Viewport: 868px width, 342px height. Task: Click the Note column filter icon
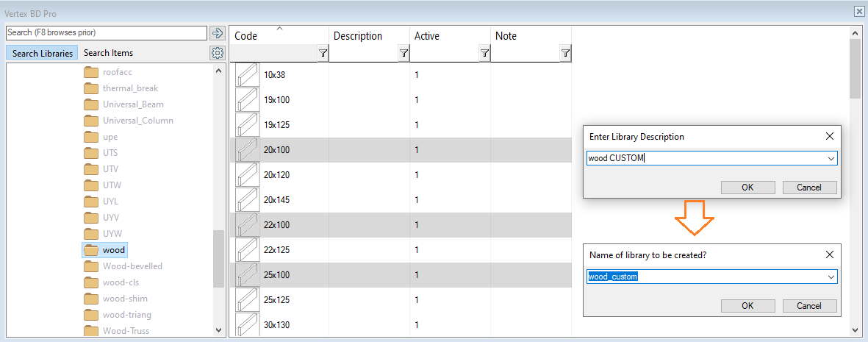pyautogui.click(x=564, y=54)
